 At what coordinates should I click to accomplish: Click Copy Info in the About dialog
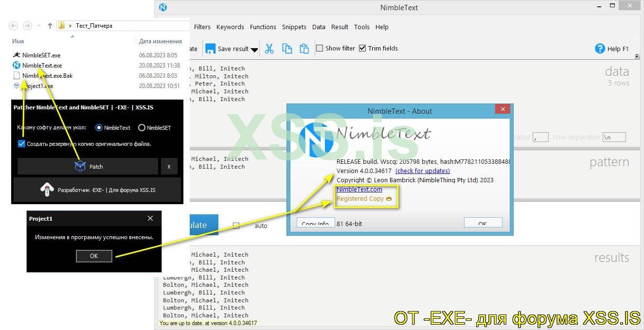316,223
